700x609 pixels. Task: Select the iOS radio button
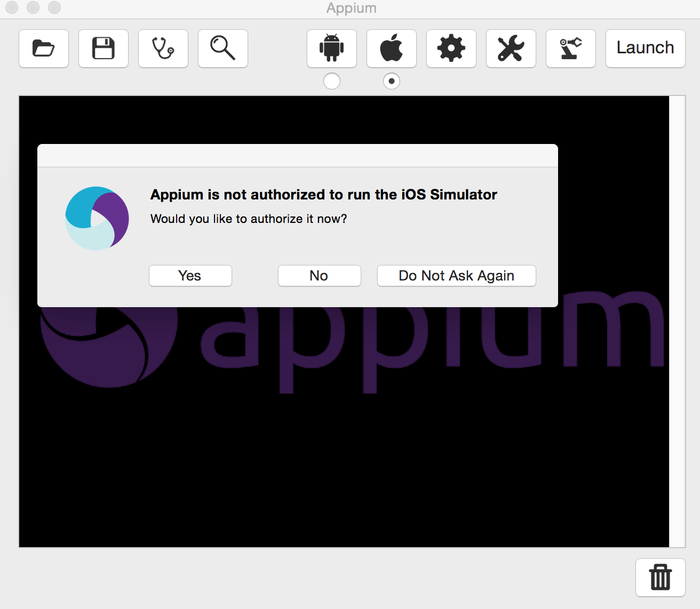[392, 81]
